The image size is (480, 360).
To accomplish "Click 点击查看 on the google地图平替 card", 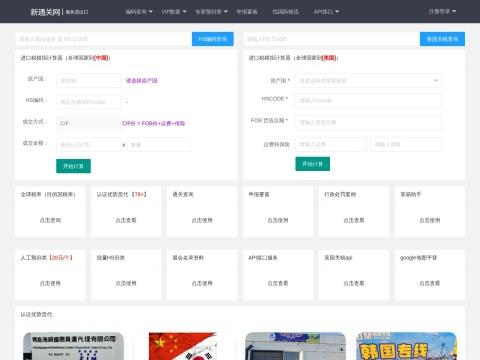I will [430, 283].
